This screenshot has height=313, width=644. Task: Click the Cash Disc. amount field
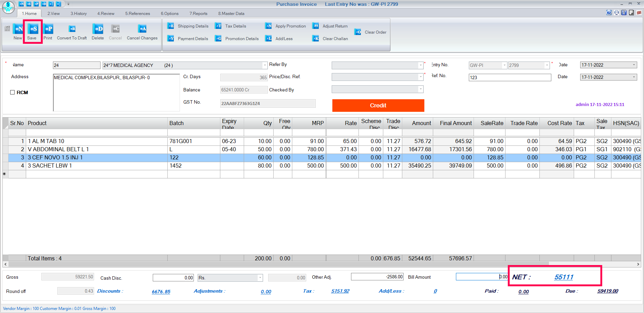(173, 278)
